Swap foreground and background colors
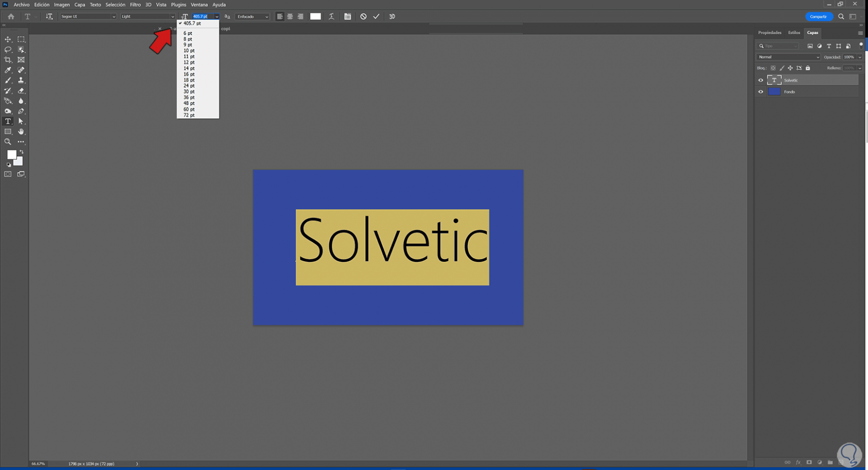This screenshot has width=868, height=470. pos(22,152)
